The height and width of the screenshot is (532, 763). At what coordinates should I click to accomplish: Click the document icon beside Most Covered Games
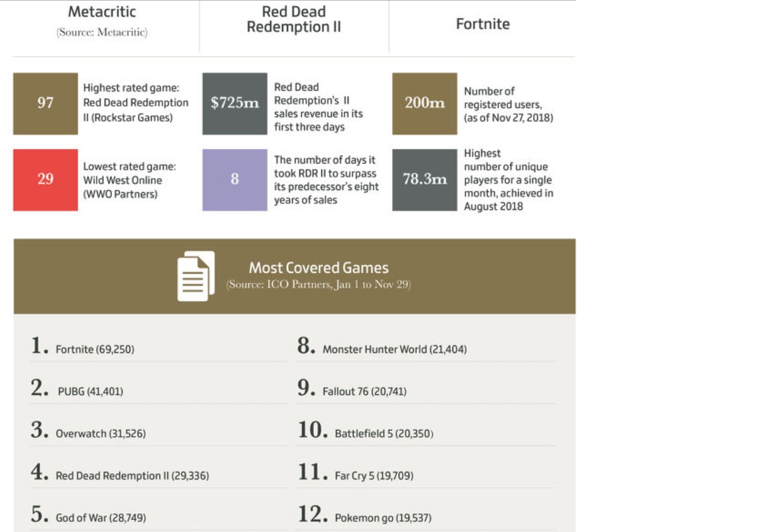tap(195, 276)
